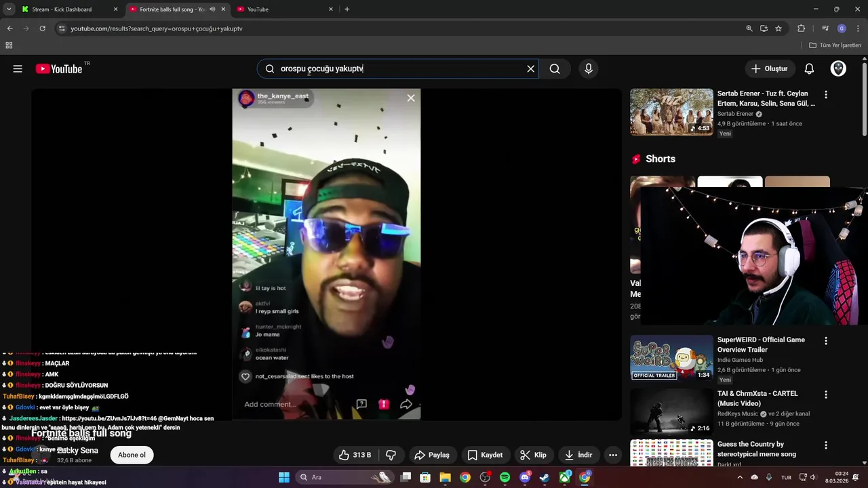This screenshot has height=488, width=868.
Task: Open Guess the Country meme song thumbnail
Action: coord(671,453)
